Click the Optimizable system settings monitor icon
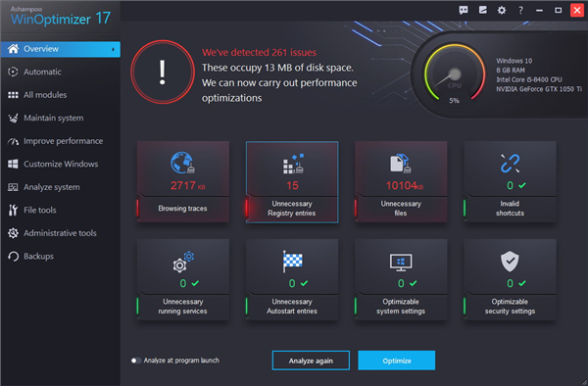This screenshot has width=588, height=386. [x=401, y=263]
